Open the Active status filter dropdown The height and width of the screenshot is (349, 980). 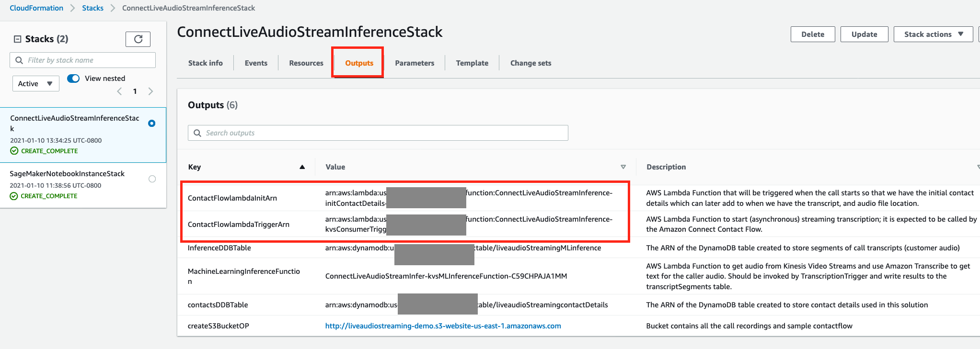(x=36, y=84)
